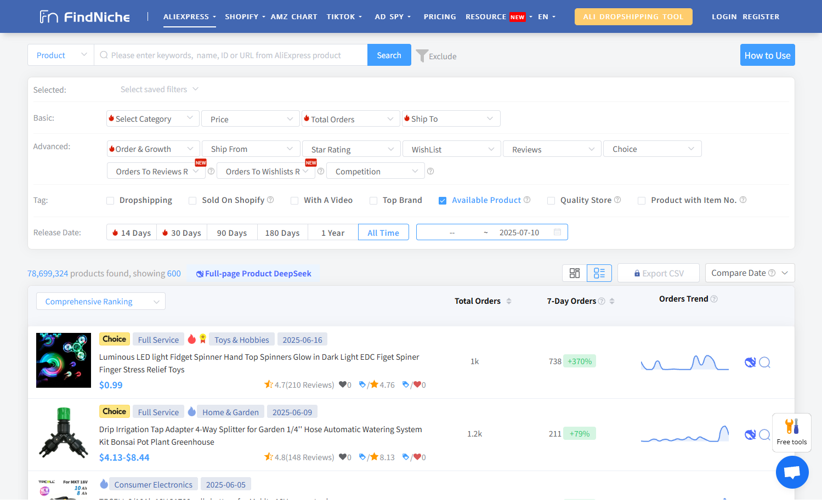Uncheck the Available Product checkbox
The width and height of the screenshot is (822, 504).
pos(443,201)
